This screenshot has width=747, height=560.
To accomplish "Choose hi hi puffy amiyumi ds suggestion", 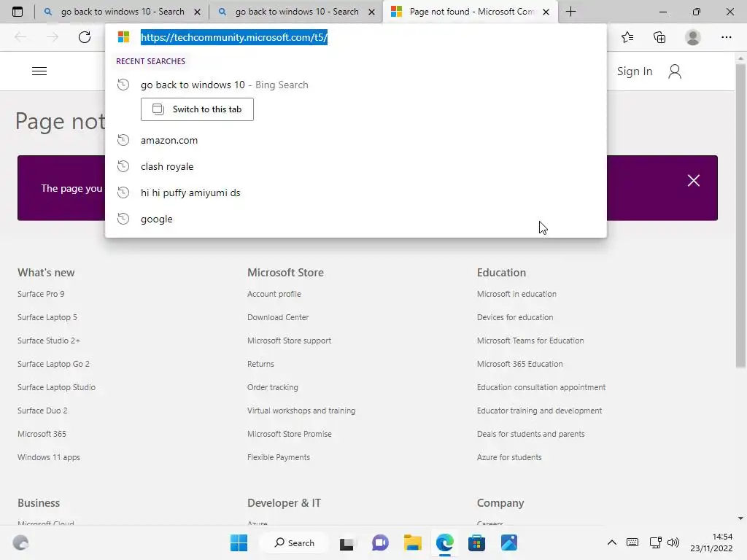I will click(x=355, y=192).
